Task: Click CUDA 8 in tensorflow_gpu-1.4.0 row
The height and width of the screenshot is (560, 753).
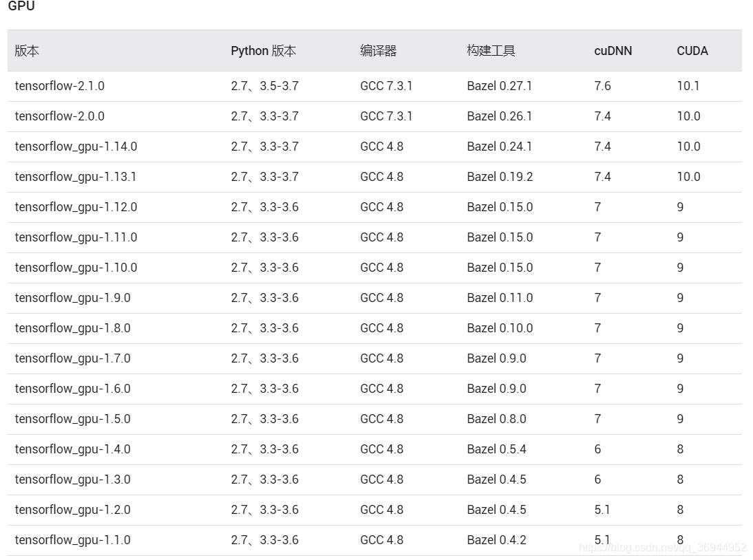Action: point(680,449)
